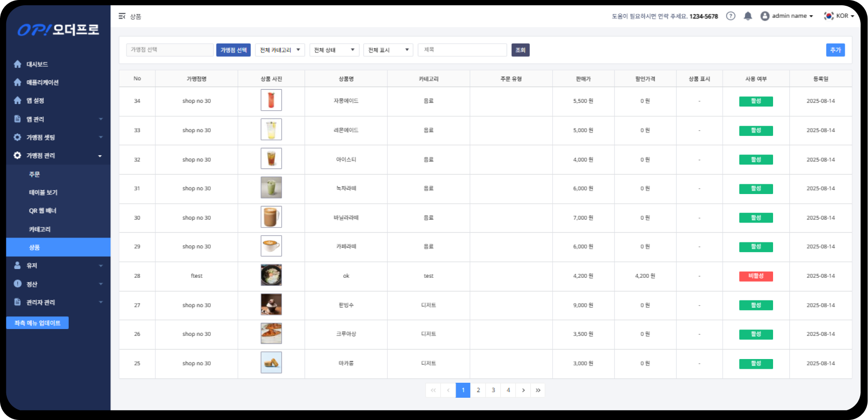Viewport: 868px width, 420px height.
Task: Toggle 활성 status for 바닐라라떼
Action: [756, 218]
